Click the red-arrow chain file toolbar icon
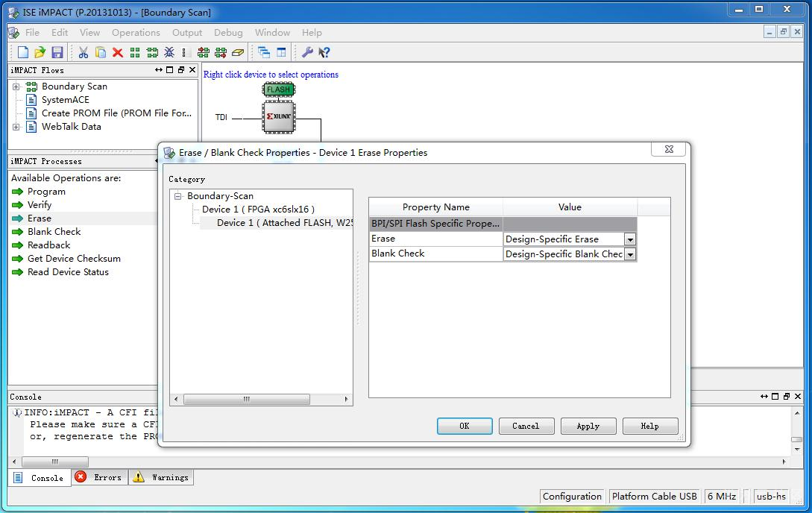Image resolution: width=812 pixels, height=513 pixels. [x=221, y=52]
